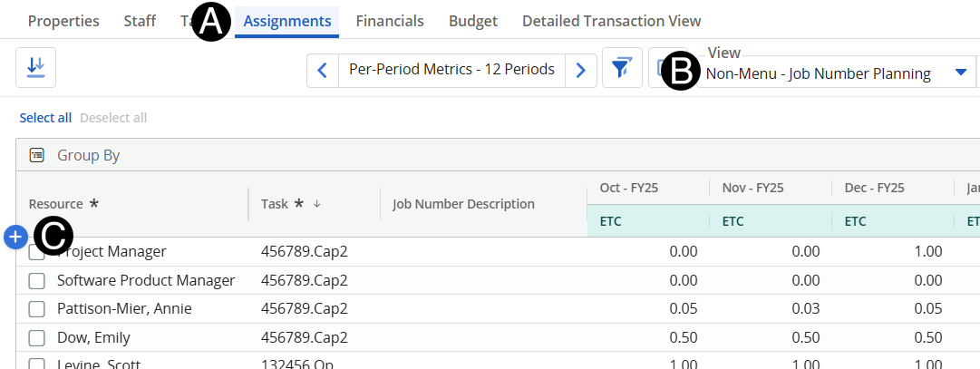
Task: Open the Properties tab
Action: coord(63,21)
